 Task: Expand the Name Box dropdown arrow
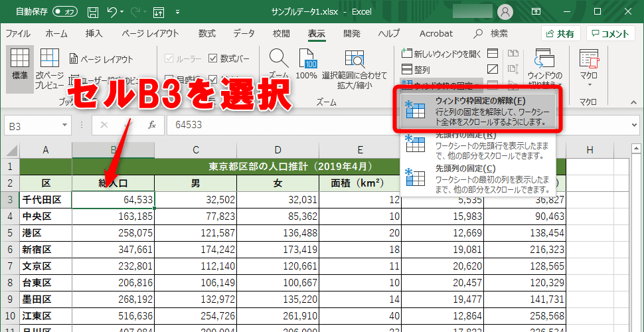(64, 125)
